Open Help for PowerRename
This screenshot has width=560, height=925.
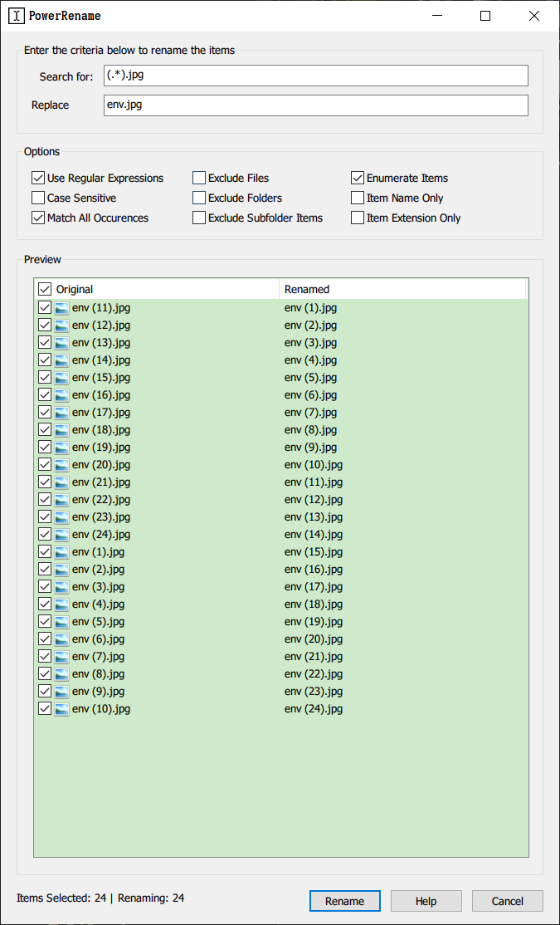coord(426,901)
